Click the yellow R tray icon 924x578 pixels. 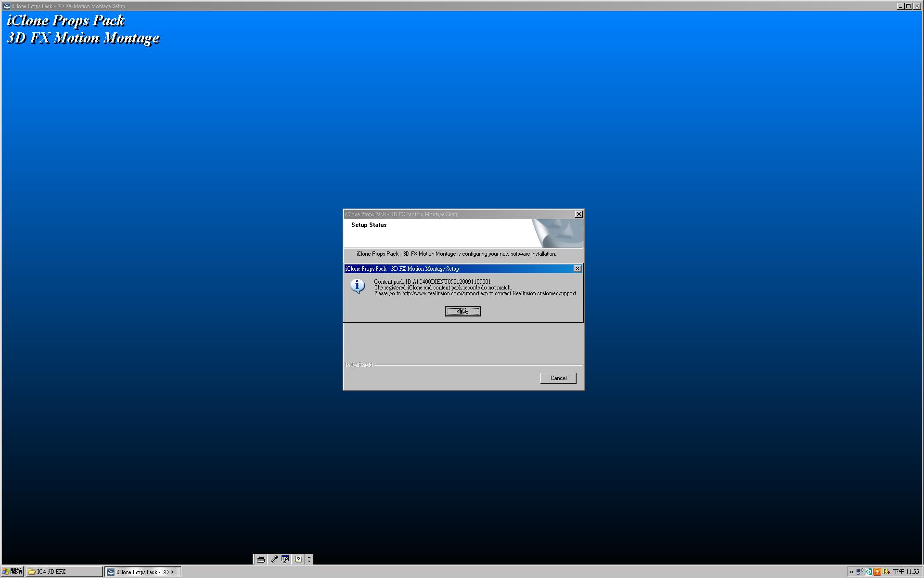point(886,572)
